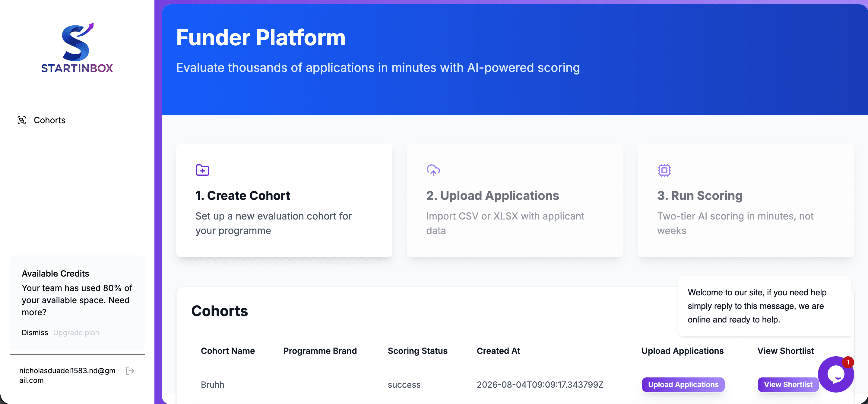
Task: Open the 2. Upload Applications card
Action: [515, 201]
